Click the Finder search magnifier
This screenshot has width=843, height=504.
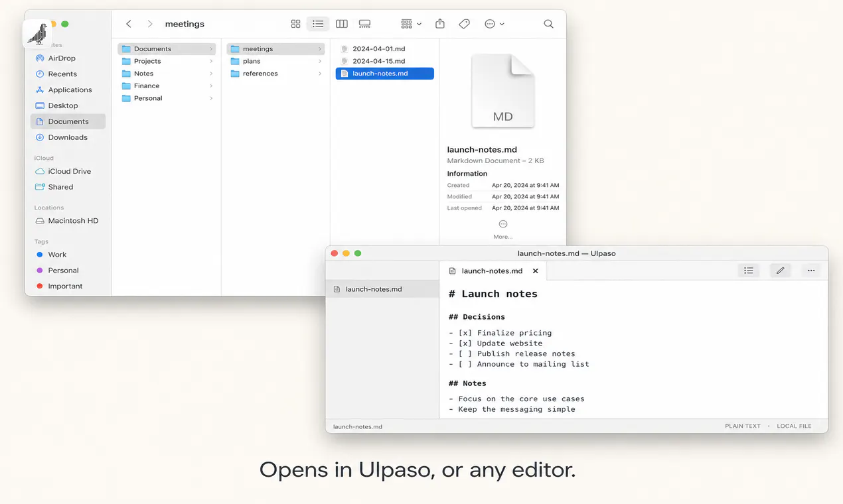click(x=548, y=24)
